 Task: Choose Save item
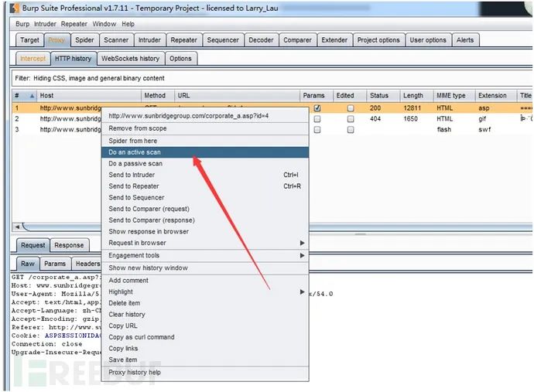pos(205,360)
